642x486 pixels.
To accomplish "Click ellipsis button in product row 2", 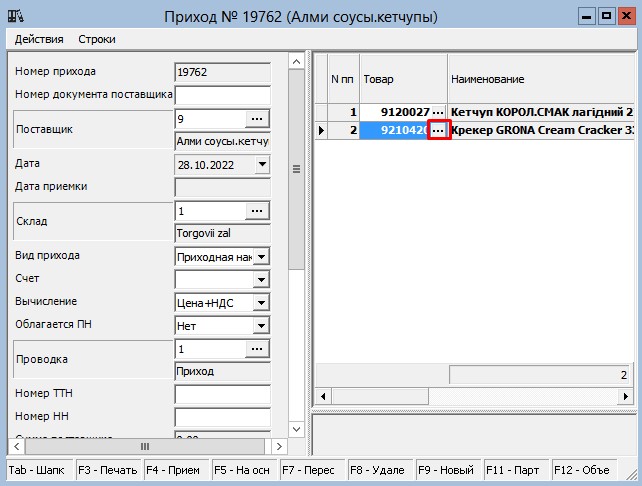I will coord(438,130).
